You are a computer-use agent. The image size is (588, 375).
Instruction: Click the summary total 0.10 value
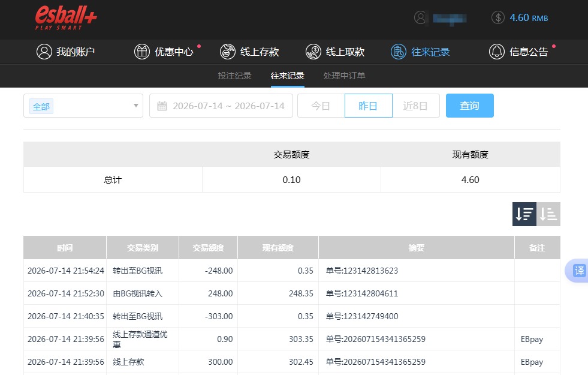[291, 180]
